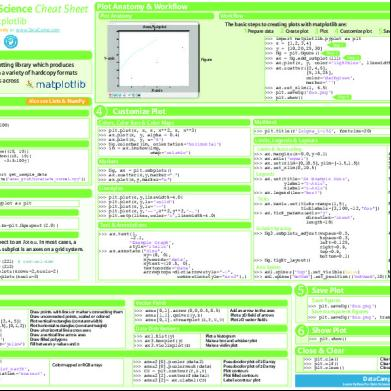Click the number 6 circle beside Show Plot
Image resolution: width=391 pixels, height=391 pixels.
tap(301, 331)
